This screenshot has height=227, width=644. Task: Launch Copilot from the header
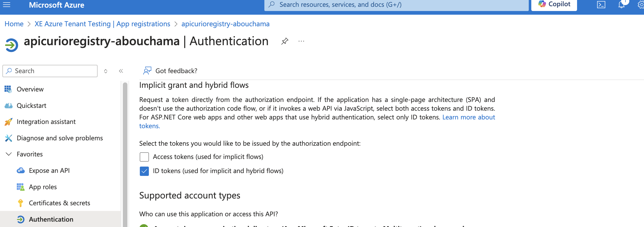554,5
